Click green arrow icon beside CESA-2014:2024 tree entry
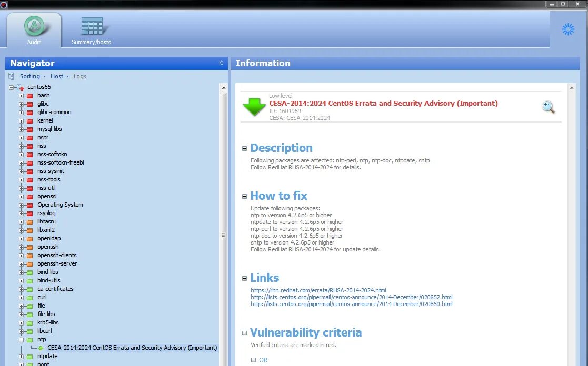The height and width of the screenshot is (366, 588). click(x=41, y=349)
